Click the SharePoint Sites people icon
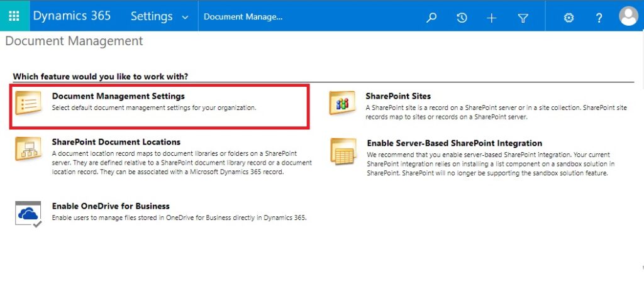The image size is (644, 286). tap(341, 102)
